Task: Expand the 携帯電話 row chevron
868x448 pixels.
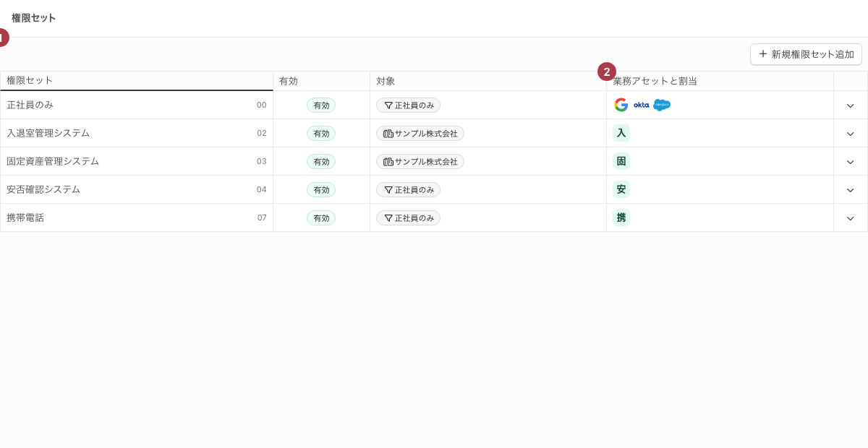Action: (x=851, y=218)
